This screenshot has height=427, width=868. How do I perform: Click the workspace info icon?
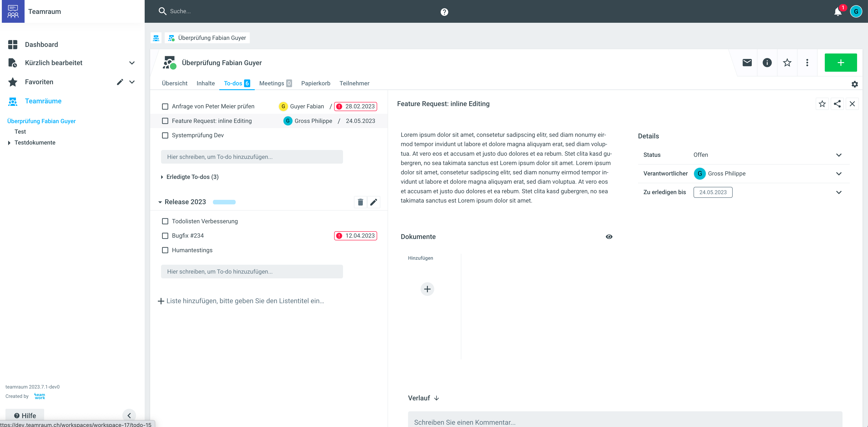[x=767, y=62]
